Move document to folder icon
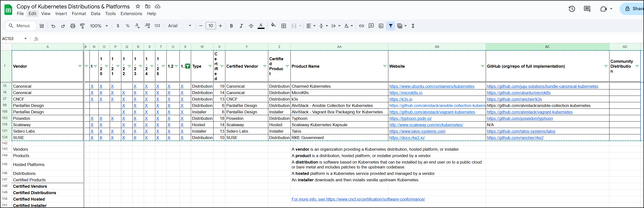This screenshot has height=208, width=644. (148, 6)
